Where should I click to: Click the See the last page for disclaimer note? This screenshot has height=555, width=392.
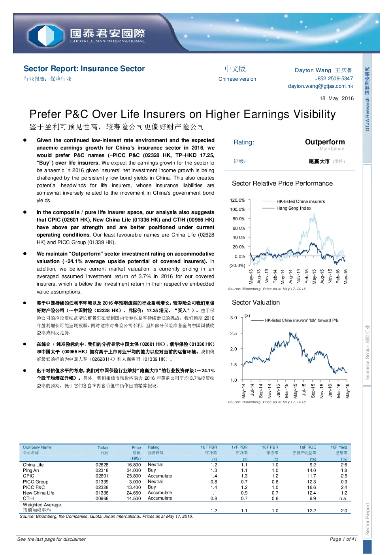pyautogui.click(x=51, y=539)
